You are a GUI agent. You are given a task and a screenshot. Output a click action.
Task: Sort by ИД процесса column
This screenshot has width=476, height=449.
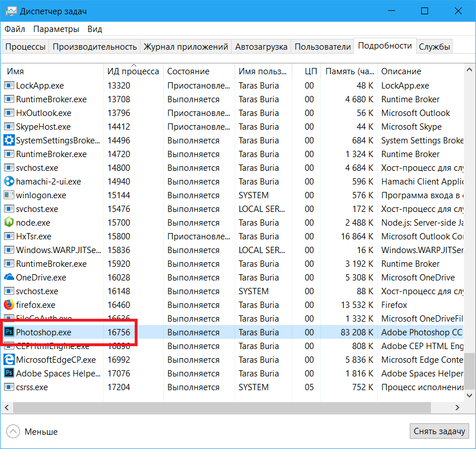[133, 71]
